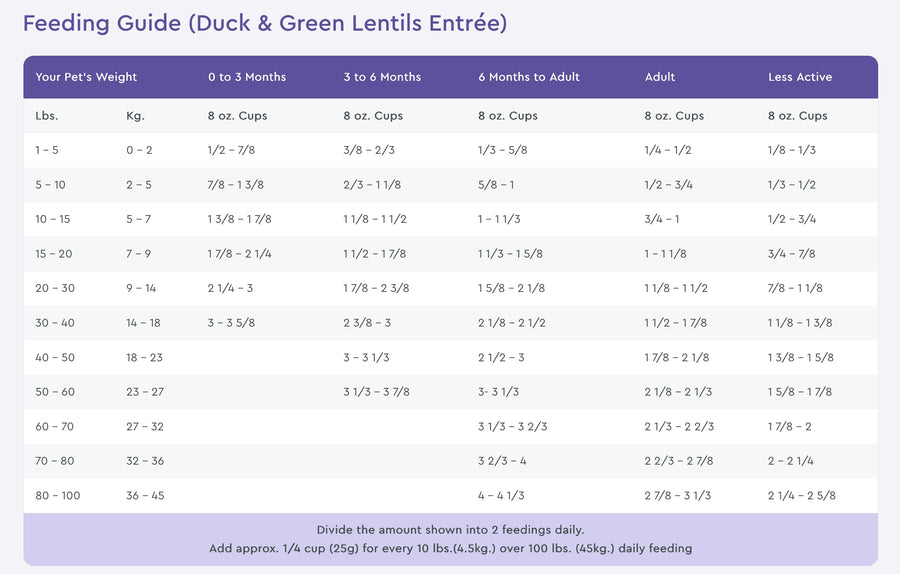Click the "40 – 50" lbs weight cell
Image resolution: width=900 pixels, height=574 pixels.
coord(55,358)
